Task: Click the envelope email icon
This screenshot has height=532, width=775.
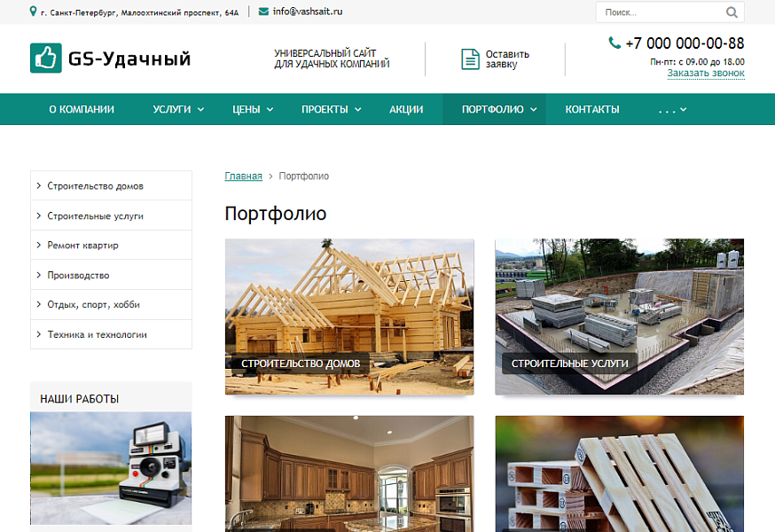Action: click(x=264, y=12)
